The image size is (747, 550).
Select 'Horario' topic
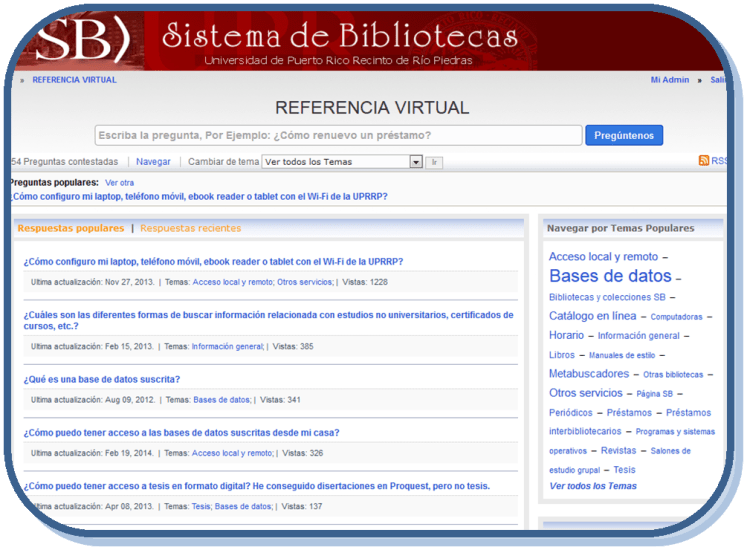566,336
